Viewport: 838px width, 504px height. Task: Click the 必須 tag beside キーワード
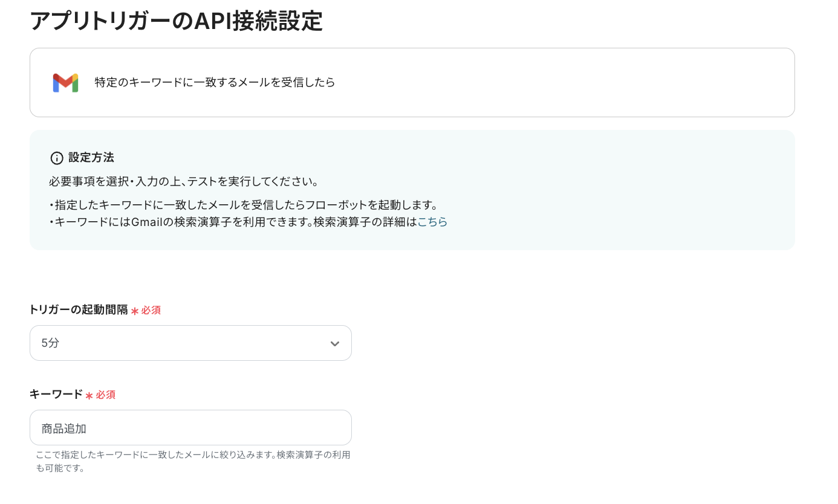click(105, 395)
